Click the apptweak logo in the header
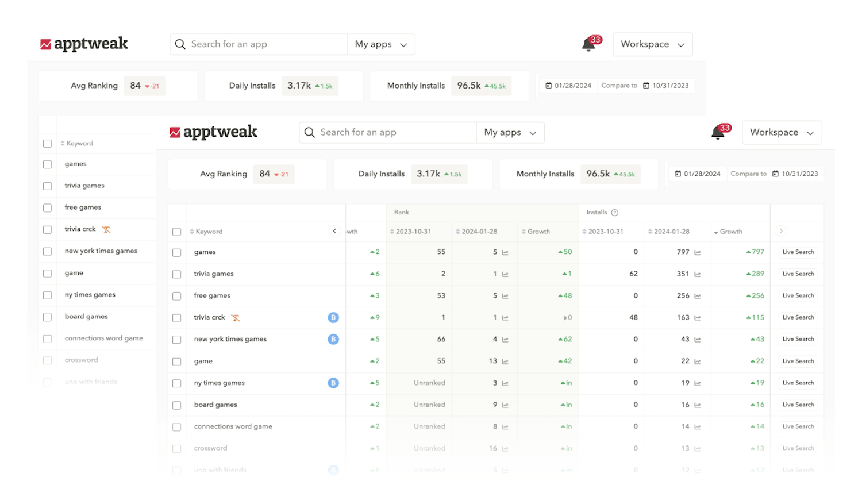 (x=213, y=132)
